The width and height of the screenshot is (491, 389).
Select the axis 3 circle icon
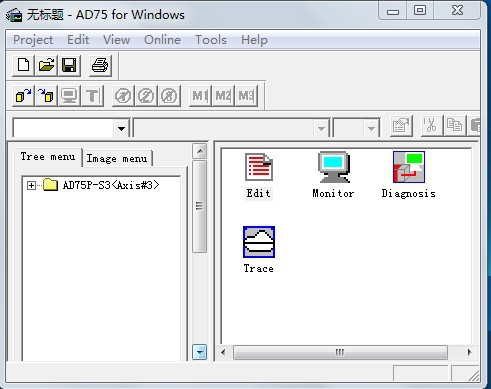click(x=169, y=96)
